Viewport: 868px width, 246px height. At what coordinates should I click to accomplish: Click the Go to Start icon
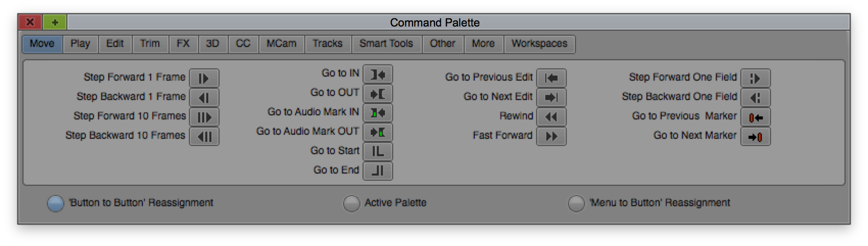[378, 152]
